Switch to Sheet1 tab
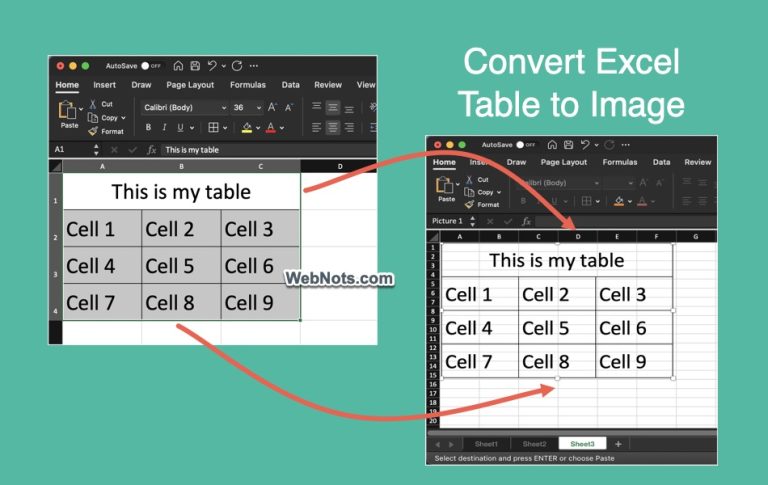The width and height of the screenshot is (768, 485). tap(486, 444)
